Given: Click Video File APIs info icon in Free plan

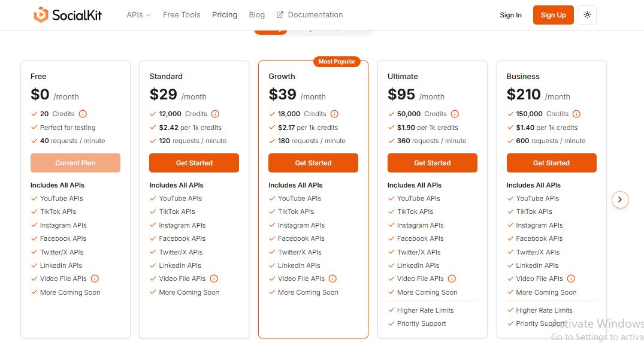Looking at the screenshot, I should tap(95, 279).
